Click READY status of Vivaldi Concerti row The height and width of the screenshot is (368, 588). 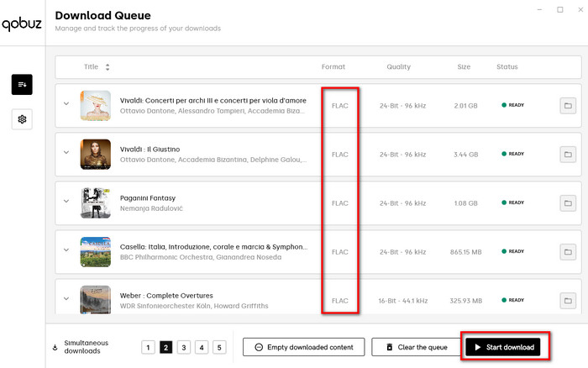[513, 105]
